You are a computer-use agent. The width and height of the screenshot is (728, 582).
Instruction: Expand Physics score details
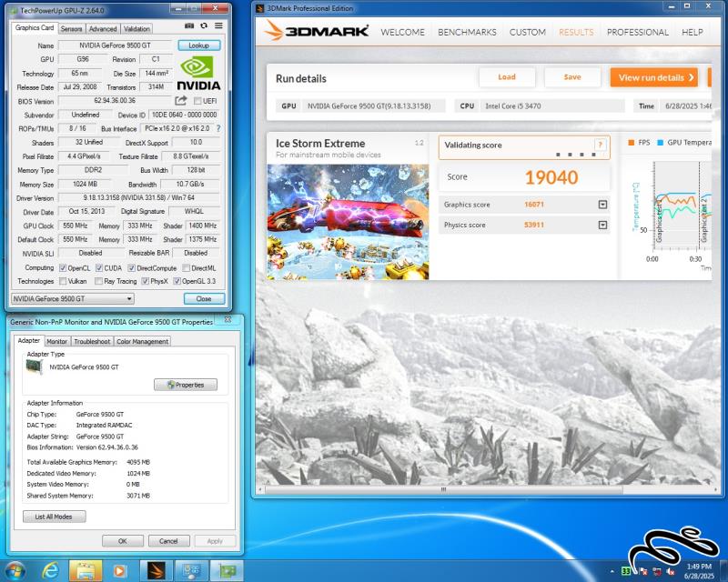[x=602, y=225]
